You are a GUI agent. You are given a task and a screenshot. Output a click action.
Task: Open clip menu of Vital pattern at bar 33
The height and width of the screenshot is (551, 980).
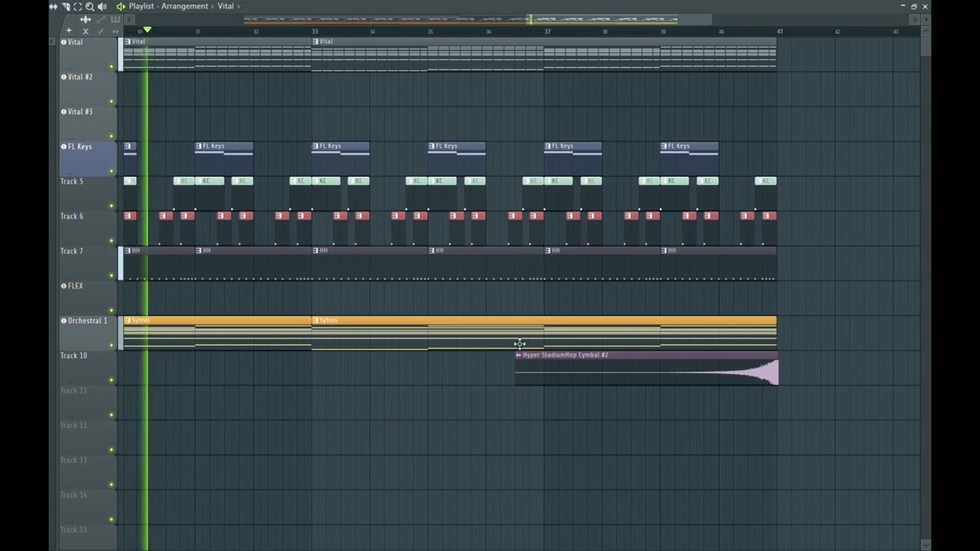coord(315,41)
